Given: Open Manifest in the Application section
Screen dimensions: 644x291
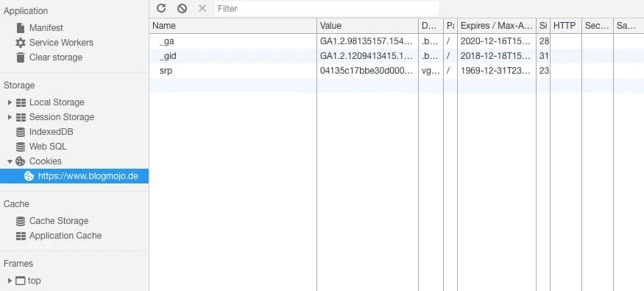Looking at the screenshot, I should click(46, 28).
